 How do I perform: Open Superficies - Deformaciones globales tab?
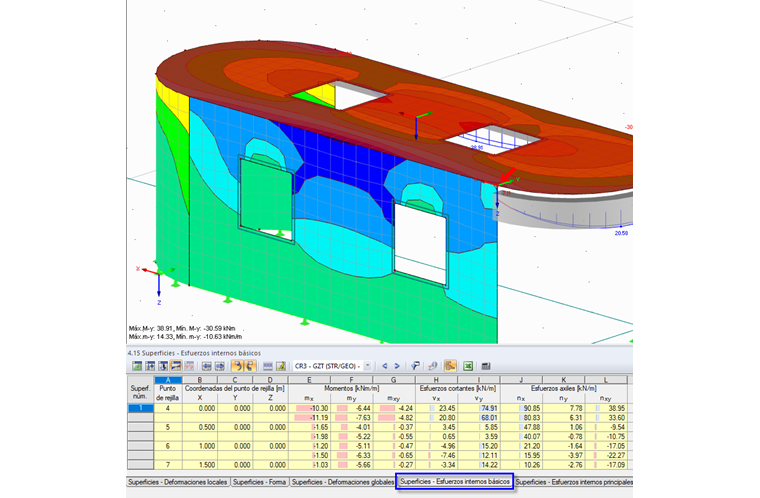[343, 482]
